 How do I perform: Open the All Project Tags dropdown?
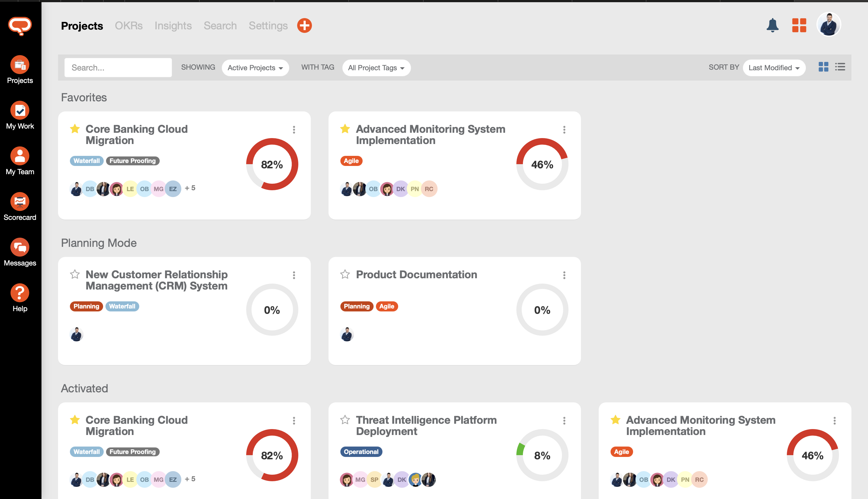click(x=376, y=68)
